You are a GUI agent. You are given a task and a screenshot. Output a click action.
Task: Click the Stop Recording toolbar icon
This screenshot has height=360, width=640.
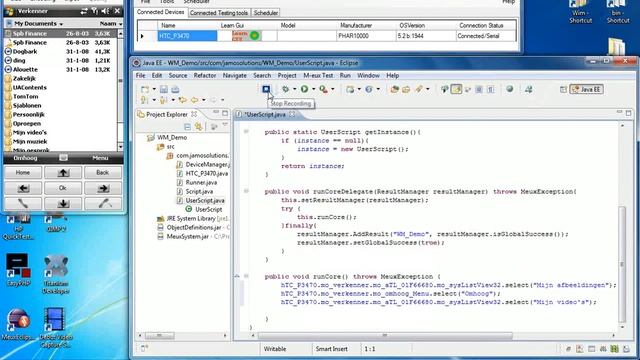(x=266, y=89)
